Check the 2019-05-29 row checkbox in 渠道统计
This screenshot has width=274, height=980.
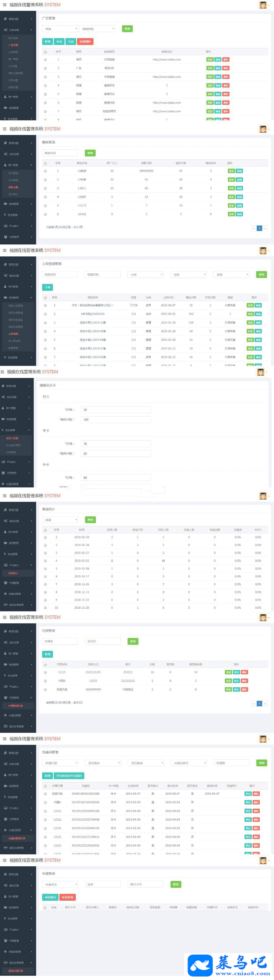click(45, 537)
